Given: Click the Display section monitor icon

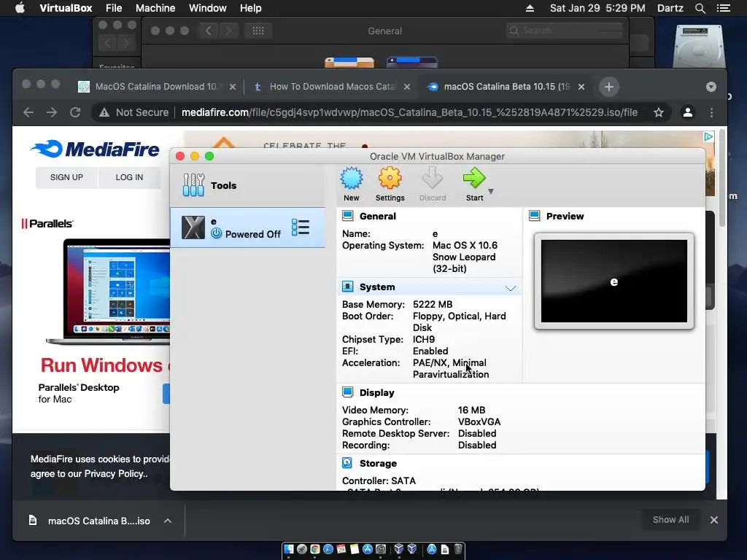Looking at the screenshot, I should coord(348,392).
